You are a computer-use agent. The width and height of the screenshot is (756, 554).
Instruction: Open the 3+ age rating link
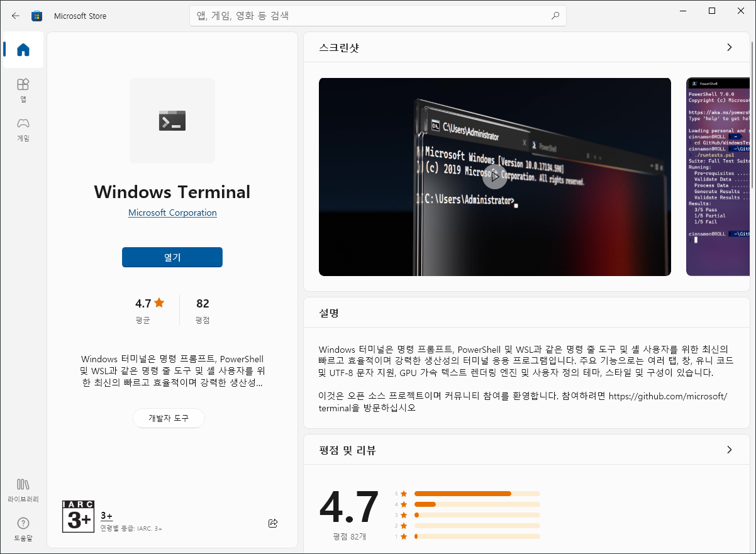106,516
